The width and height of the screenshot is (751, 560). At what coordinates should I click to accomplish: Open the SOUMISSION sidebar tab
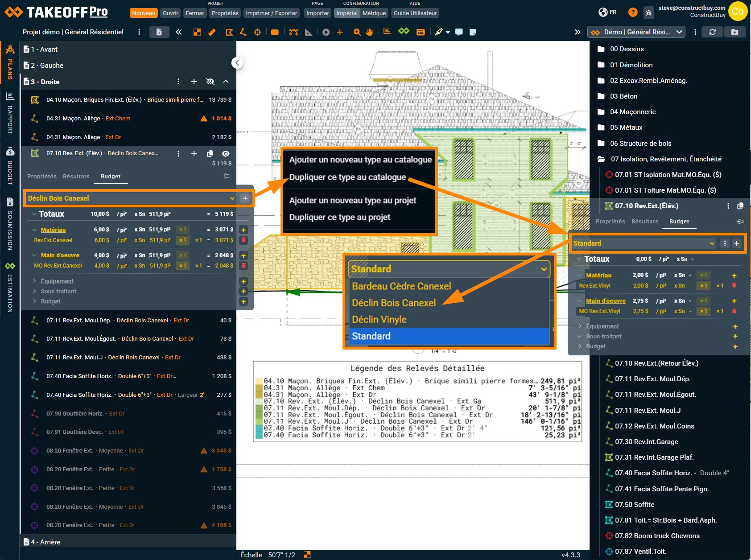(x=10, y=224)
